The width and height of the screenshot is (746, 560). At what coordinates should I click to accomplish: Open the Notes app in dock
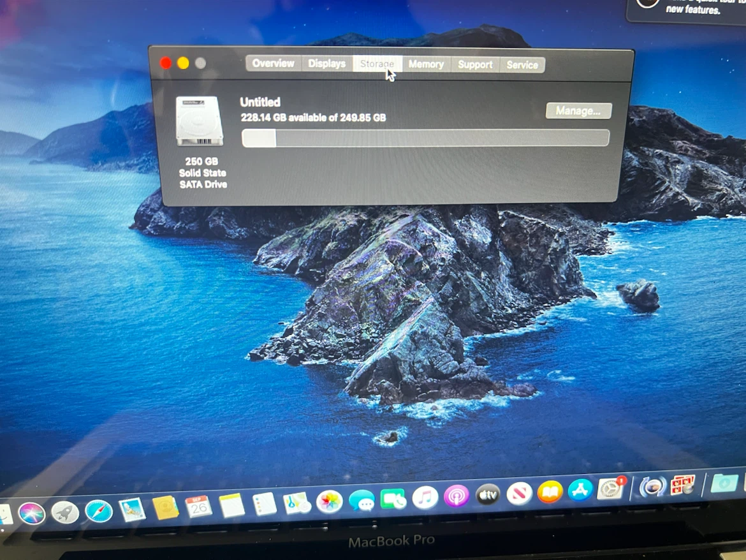(231, 505)
